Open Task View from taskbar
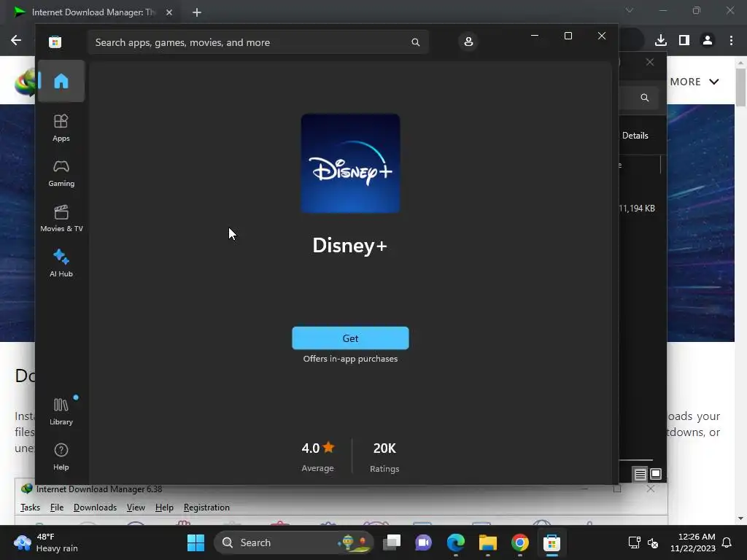This screenshot has width=747, height=560. (x=392, y=542)
